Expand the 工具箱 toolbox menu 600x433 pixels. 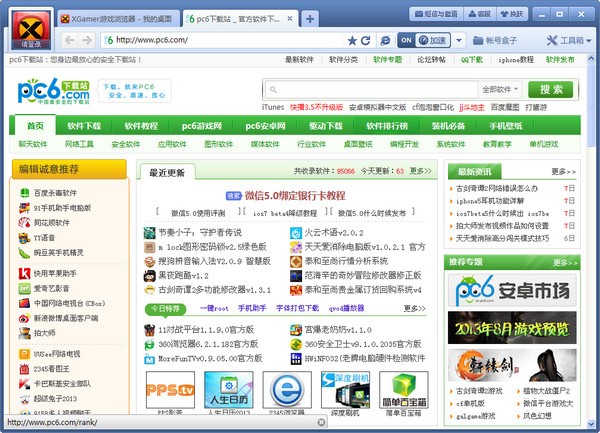569,40
